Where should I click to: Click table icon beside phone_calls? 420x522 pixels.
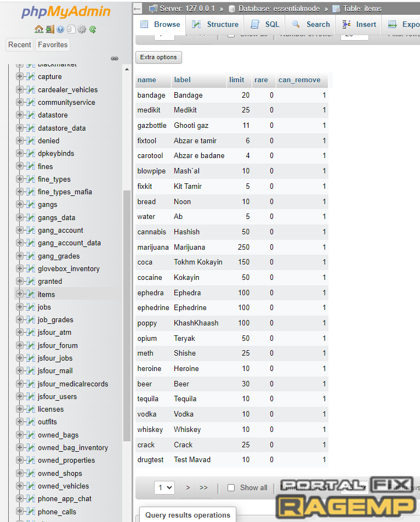click(31, 512)
